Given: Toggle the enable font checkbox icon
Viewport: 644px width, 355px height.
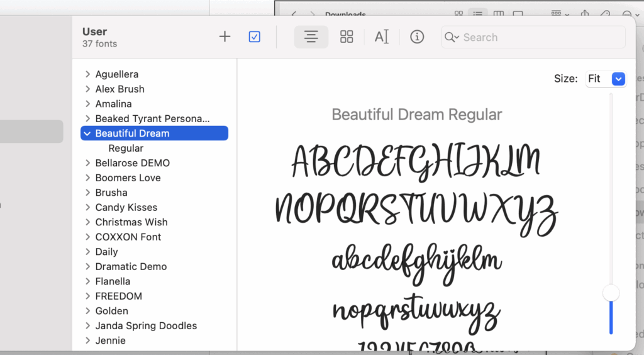Looking at the screenshot, I should tap(254, 37).
